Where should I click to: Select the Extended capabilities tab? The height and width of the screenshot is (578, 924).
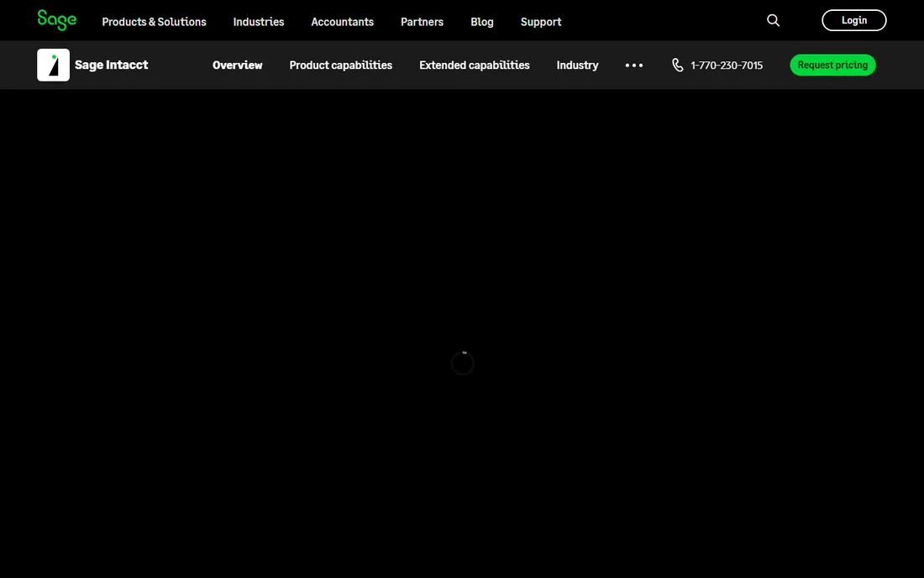click(x=475, y=65)
